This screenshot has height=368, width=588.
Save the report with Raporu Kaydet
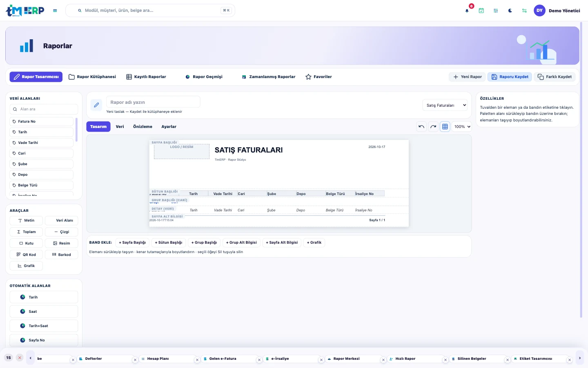coord(510,77)
